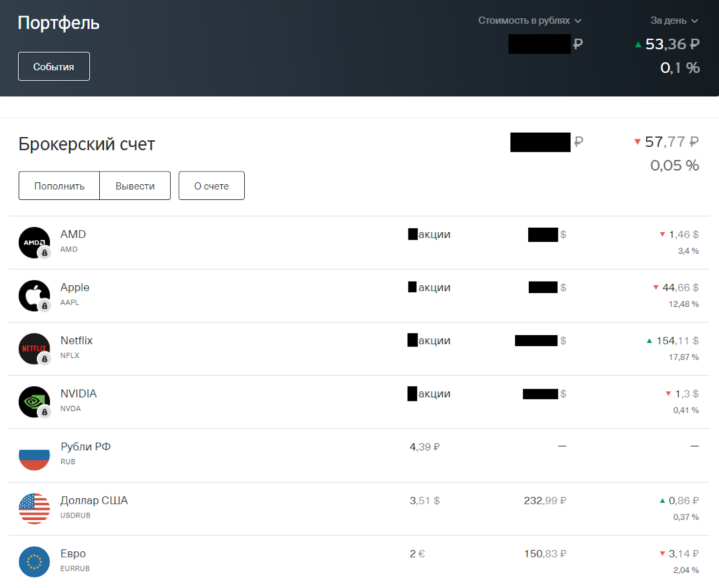
Task: Open the За день period dropdown
Action: pyautogui.click(x=674, y=21)
